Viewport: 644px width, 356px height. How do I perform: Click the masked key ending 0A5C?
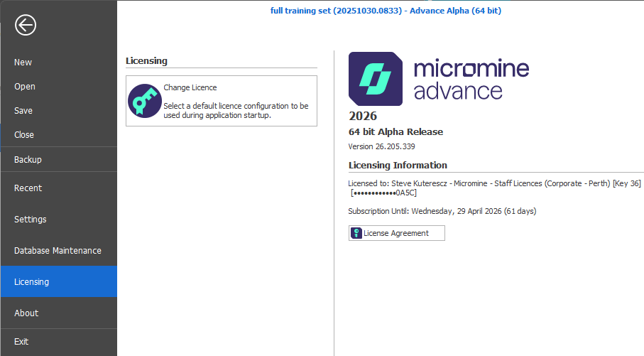383,193
